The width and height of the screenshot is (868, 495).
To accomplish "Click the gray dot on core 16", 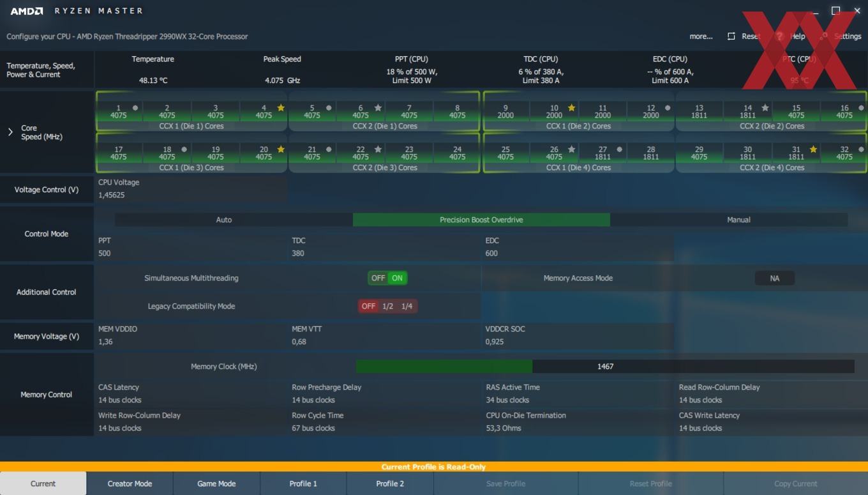I will tap(861, 108).
